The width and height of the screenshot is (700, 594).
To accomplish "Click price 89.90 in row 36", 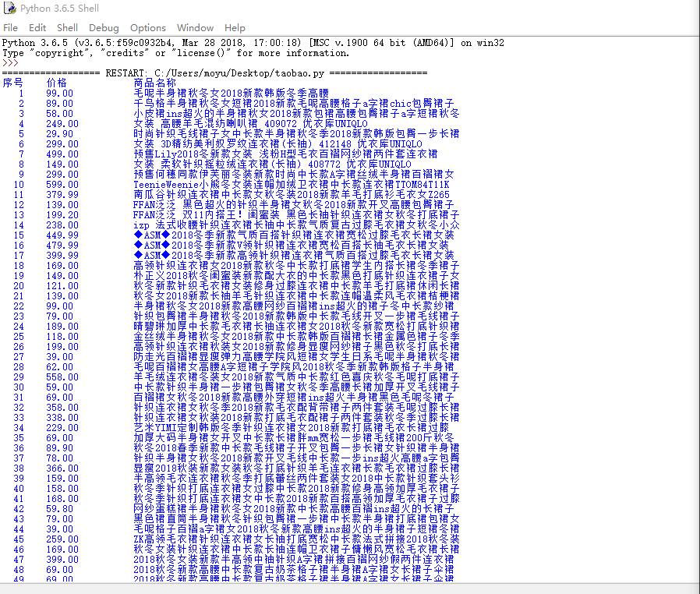I will 59,448.
